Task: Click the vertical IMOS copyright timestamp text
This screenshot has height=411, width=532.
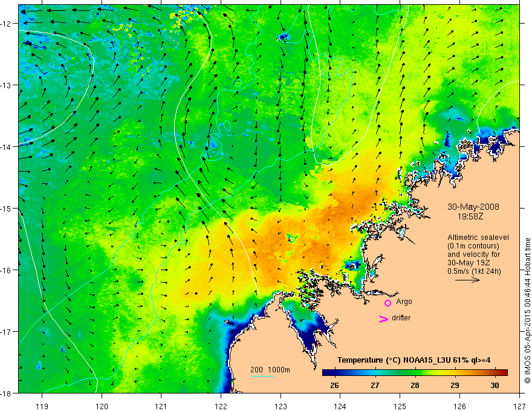Action: pyautogui.click(x=527, y=311)
